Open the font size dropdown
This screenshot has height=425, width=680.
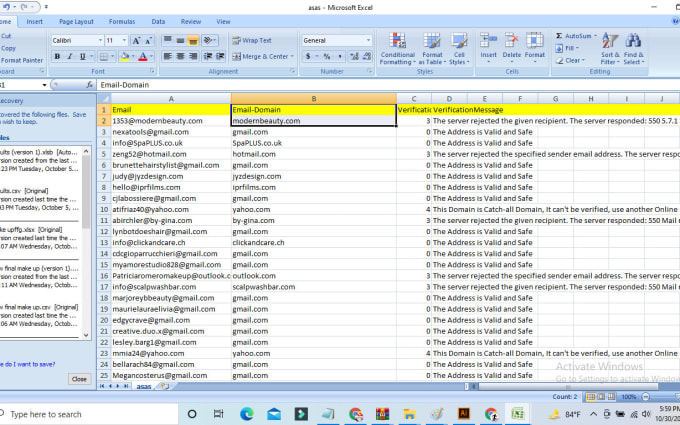click(x=124, y=40)
